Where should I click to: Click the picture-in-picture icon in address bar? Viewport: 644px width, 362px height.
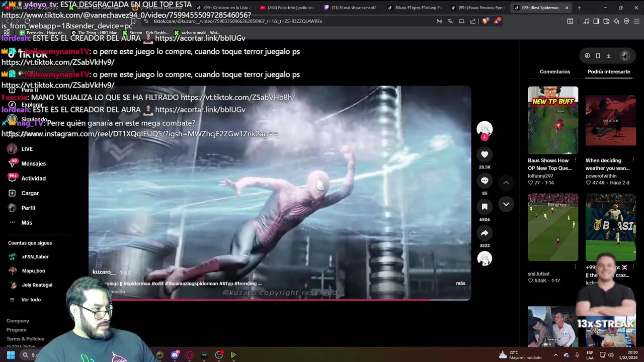click(x=461, y=21)
